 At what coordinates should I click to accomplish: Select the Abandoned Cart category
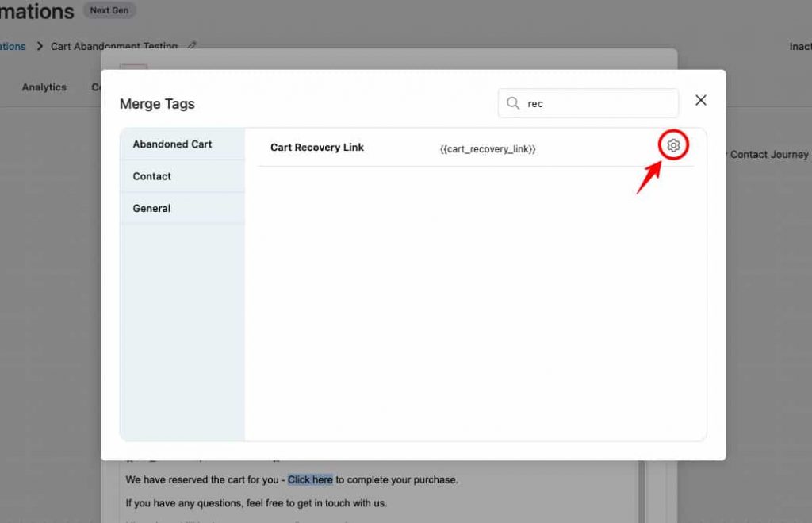[x=182, y=144]
